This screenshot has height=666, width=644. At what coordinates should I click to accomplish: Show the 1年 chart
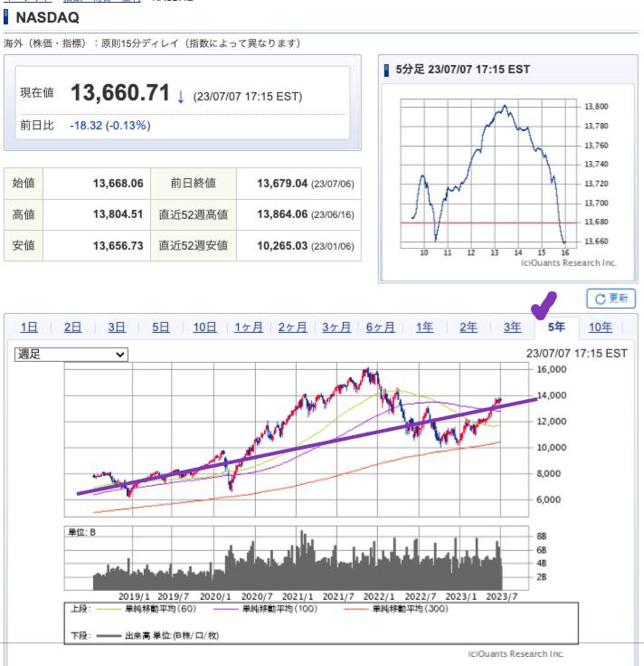coord(424,328)
